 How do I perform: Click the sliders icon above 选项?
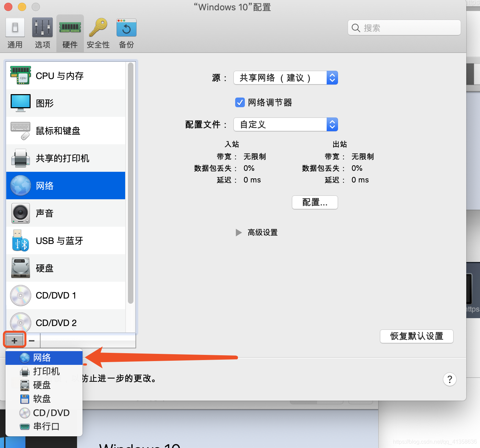43,27
